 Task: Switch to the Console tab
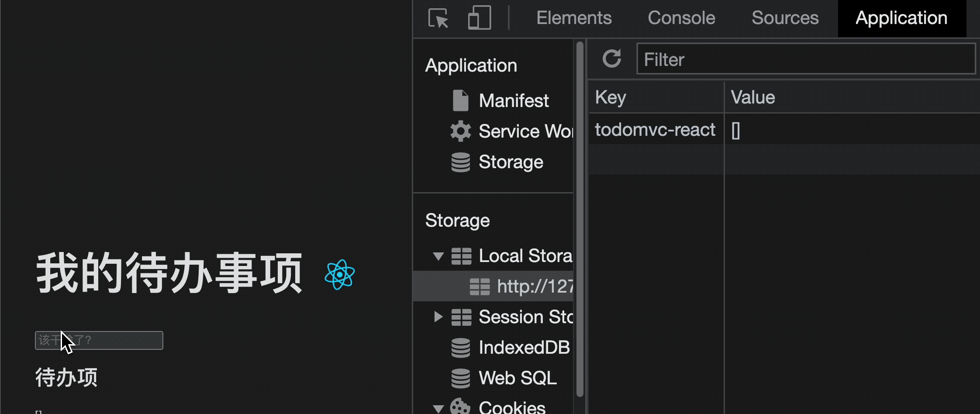681,18
